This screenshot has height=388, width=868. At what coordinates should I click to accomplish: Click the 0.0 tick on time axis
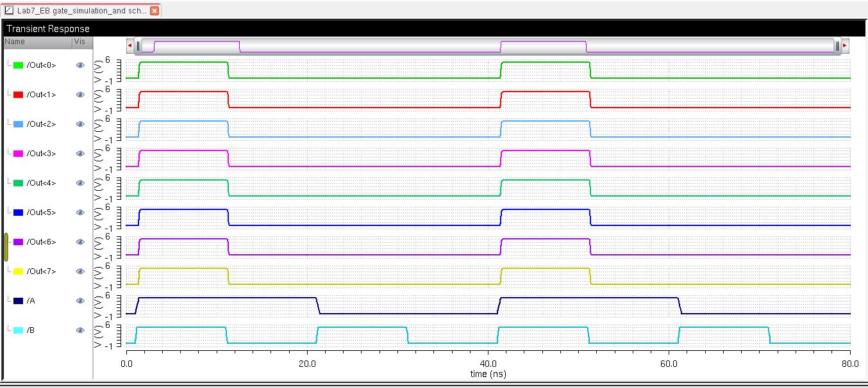click(127, 363)
